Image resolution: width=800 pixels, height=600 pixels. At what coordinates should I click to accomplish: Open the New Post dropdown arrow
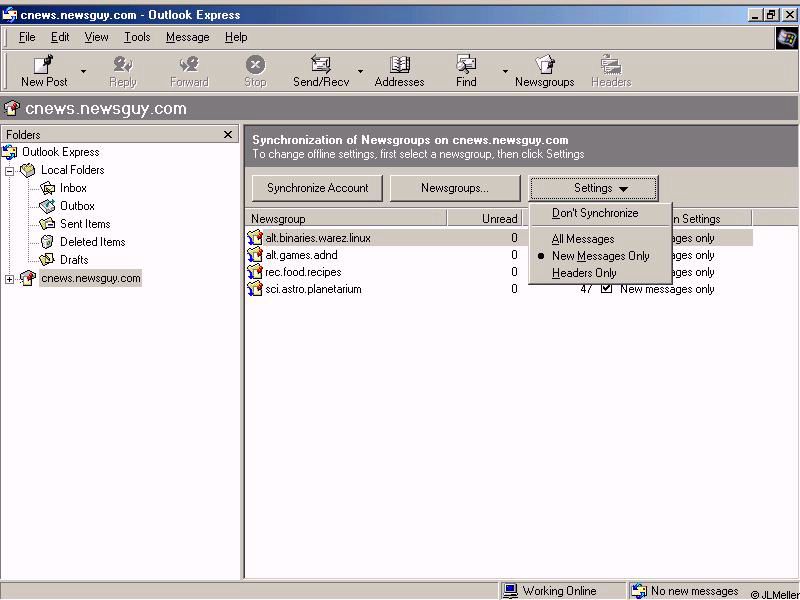point(83,72)
